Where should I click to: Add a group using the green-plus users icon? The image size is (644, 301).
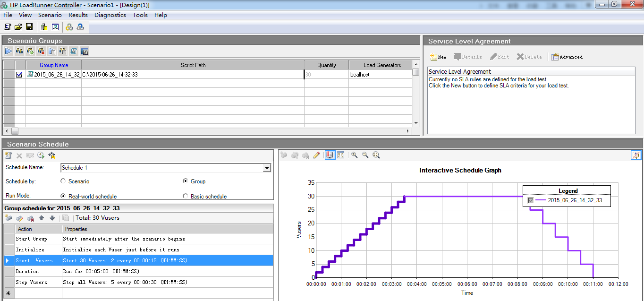30,51
